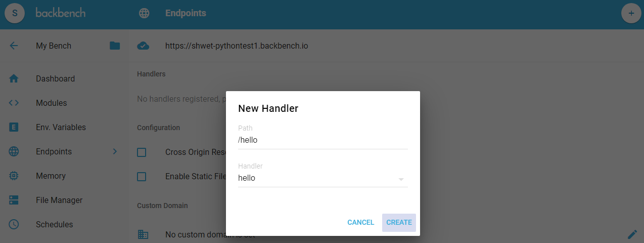Click the globe icon beside Endpoints title
644x243 pixels.
pos(144,13)
